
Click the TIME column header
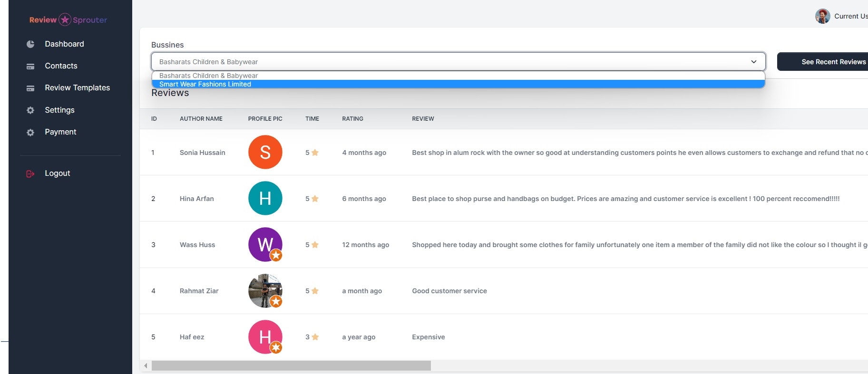point(312,119)
